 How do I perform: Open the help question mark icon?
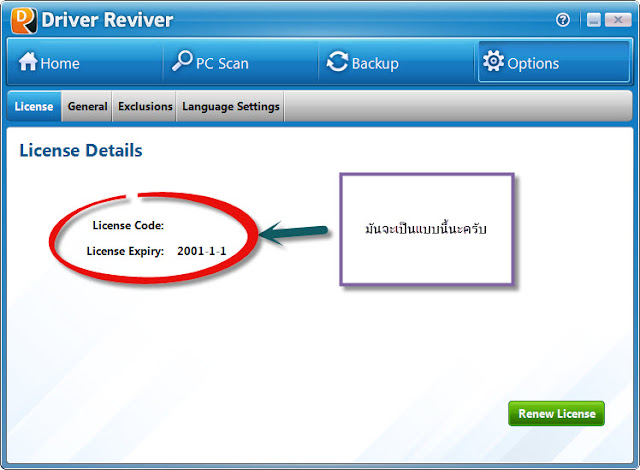[x=563, y=20]
